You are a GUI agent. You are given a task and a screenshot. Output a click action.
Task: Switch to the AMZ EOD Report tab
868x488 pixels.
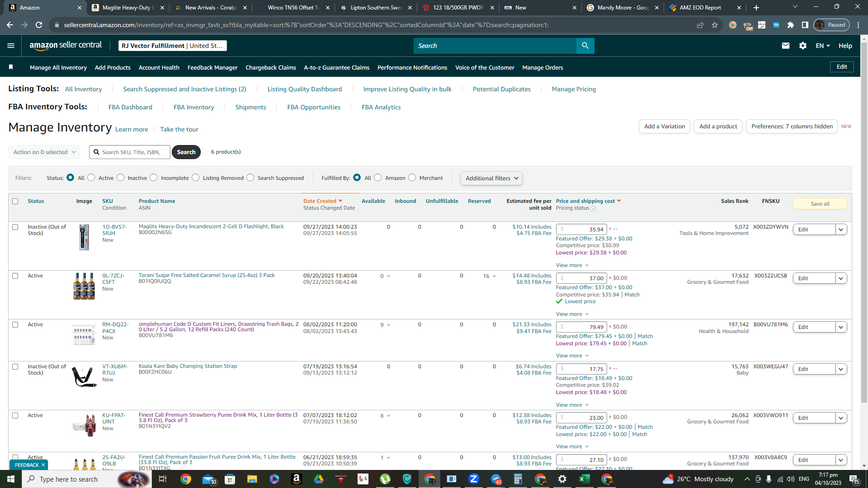pyautogui.click(x=700, y=8)
